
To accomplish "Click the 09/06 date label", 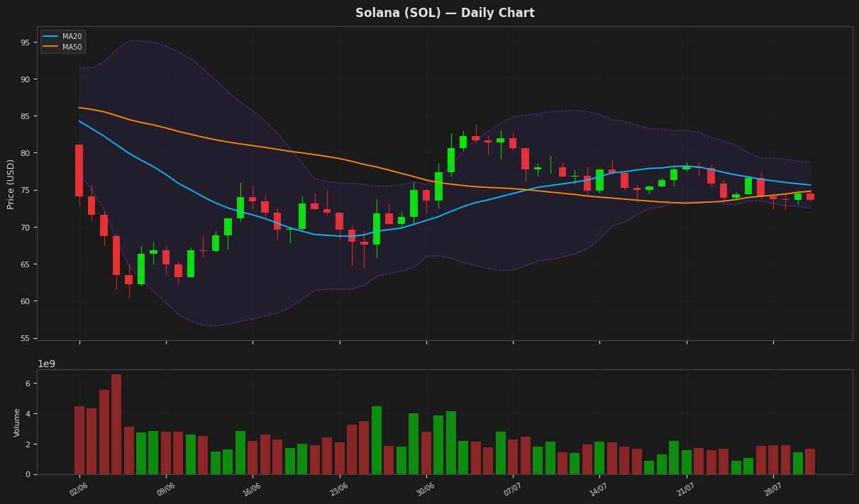I will (165, 489).
